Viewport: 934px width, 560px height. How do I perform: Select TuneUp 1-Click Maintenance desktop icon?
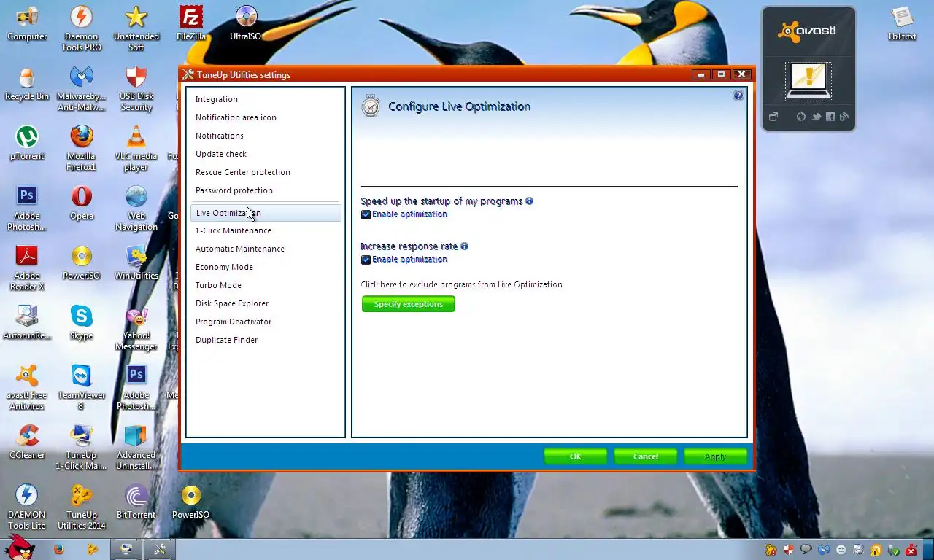pyautogui.click(x=81, y=448)
